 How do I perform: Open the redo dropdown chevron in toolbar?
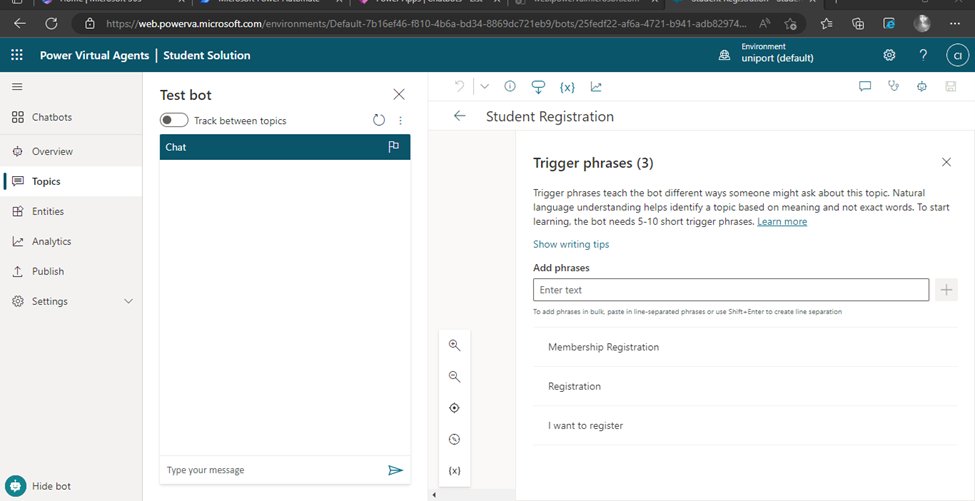coord(485,86)
